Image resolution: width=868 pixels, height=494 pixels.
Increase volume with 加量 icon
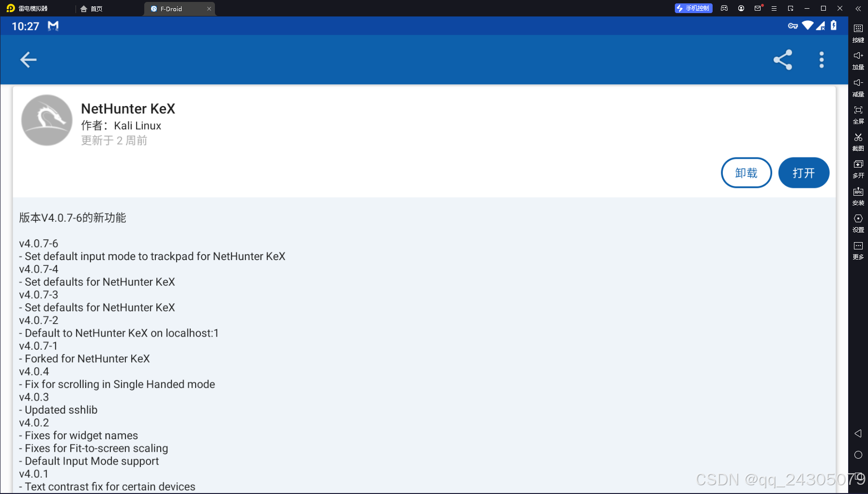(858, 61)
